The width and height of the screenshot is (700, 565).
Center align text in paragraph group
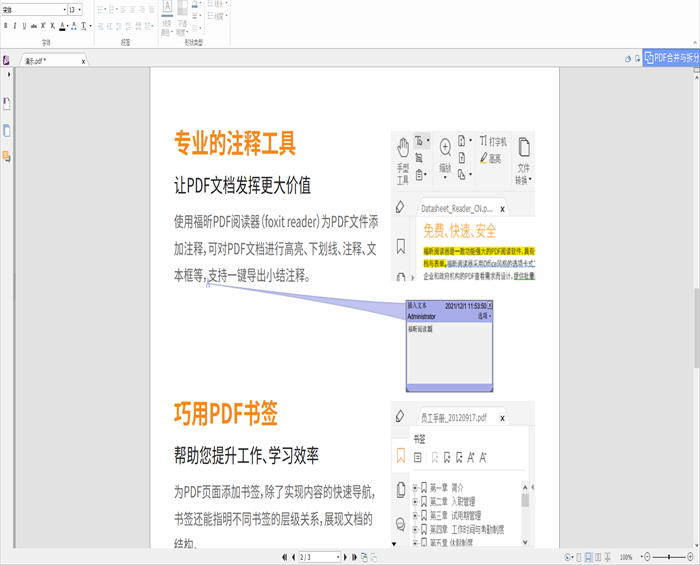click(132, 9)
